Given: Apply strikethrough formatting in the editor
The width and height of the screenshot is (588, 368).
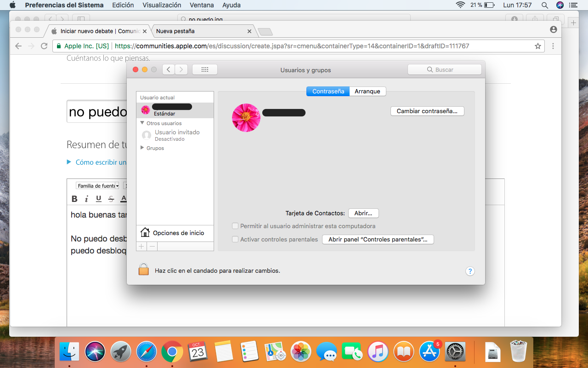Looking at the screenshot, I should coord(111,199).
